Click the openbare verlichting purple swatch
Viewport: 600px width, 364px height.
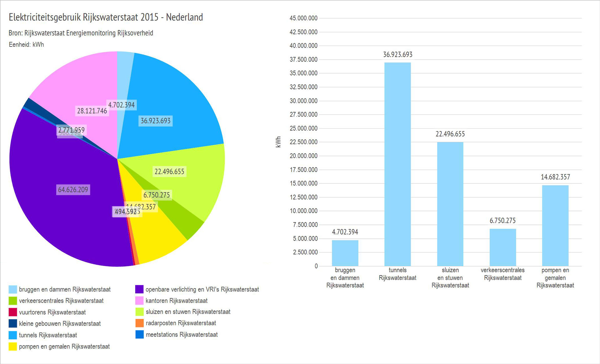[139, 289]
